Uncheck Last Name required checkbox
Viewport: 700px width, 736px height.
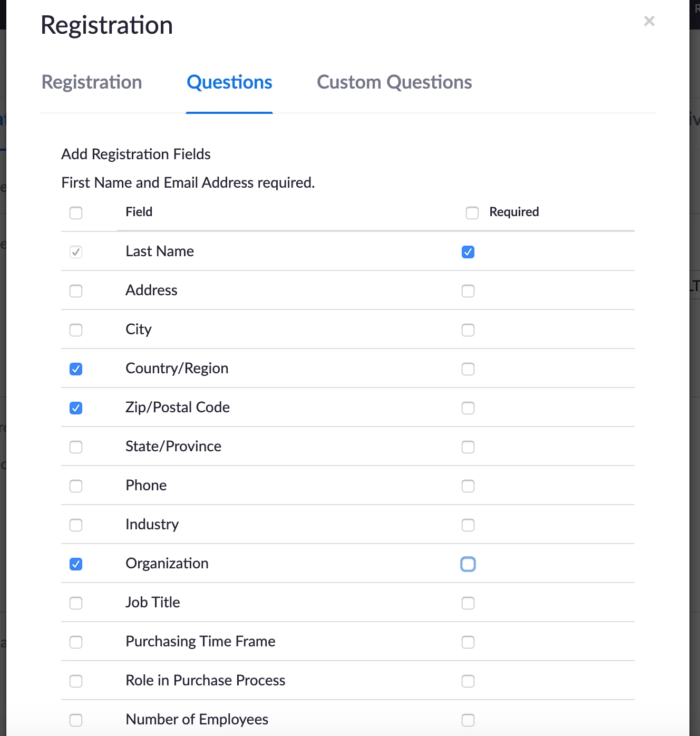point(468,252)
